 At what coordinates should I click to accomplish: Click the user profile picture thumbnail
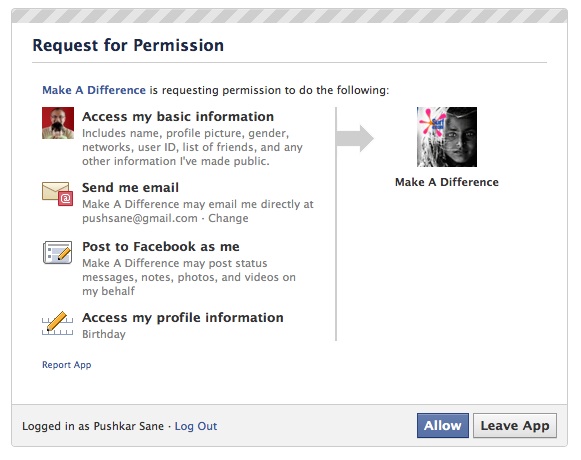(x=58, y=123)
